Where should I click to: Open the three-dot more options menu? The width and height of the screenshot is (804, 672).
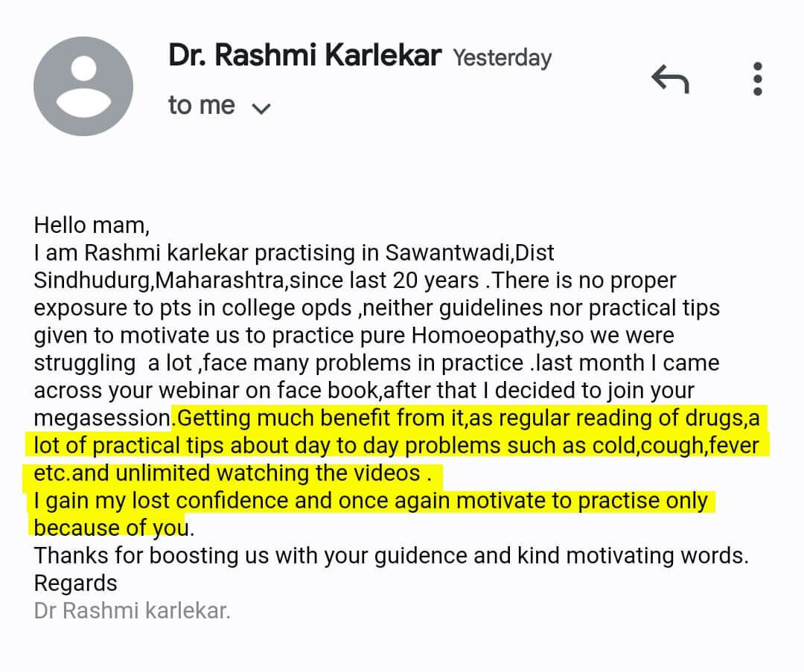click(x=757, y=79)
